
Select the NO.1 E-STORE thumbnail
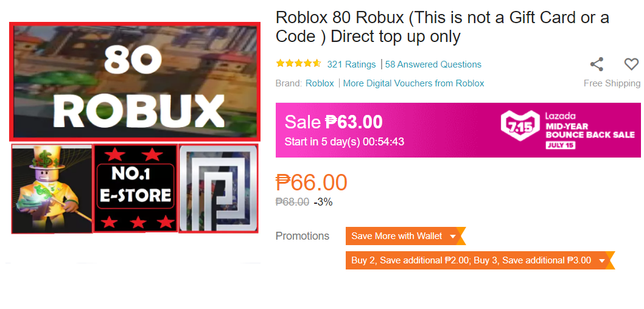pyautogui.click(x=136, y=188)
